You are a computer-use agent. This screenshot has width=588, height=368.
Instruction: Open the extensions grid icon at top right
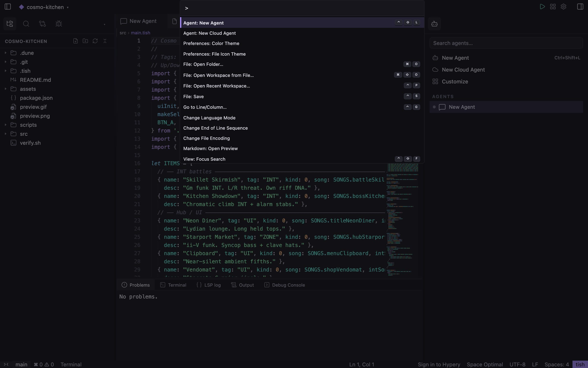click(x=553, y=7)
